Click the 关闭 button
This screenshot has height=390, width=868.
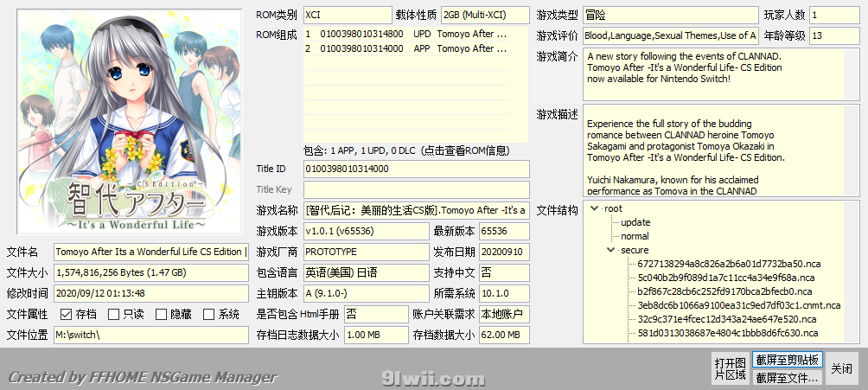click(x=842, y=368)
